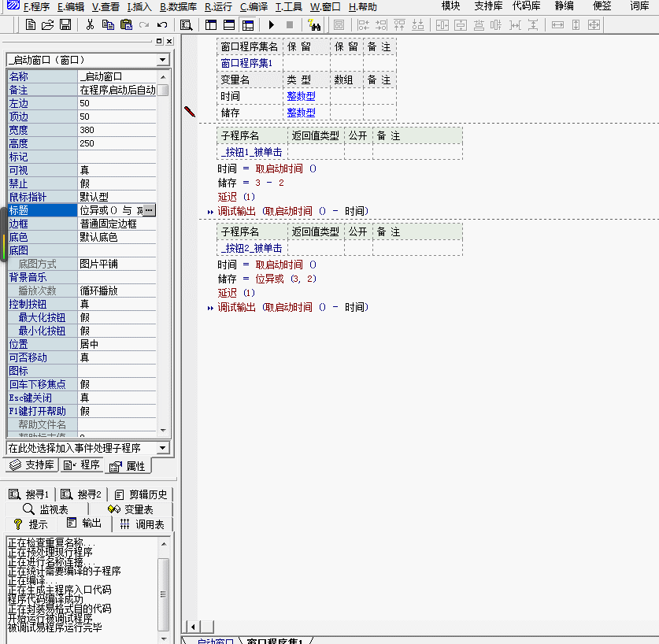Click the binoculars help search icon
The image size is (659, 644).
click(314, 25)
